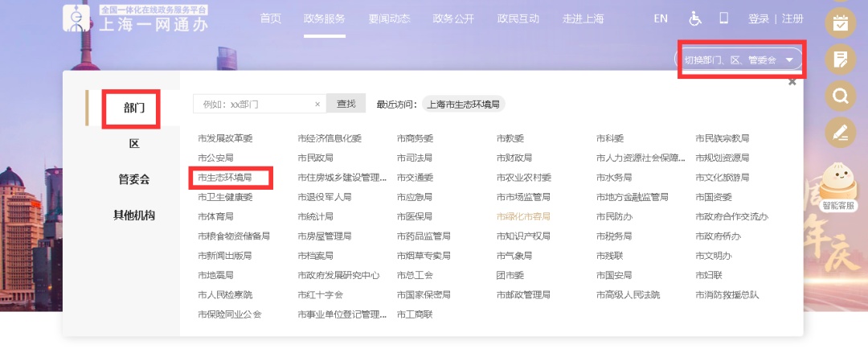Select 市规划资源局
868x357 pixels.
click(723, 158)
